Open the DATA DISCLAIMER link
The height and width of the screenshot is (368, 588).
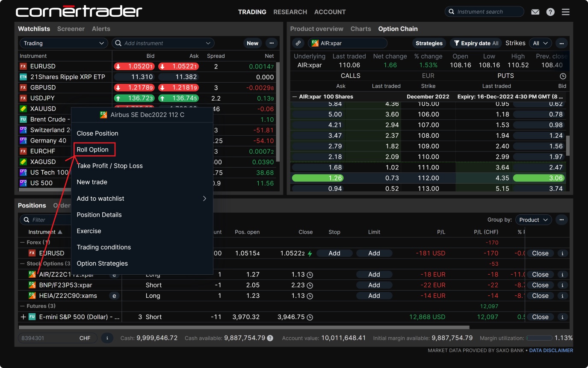551,350
